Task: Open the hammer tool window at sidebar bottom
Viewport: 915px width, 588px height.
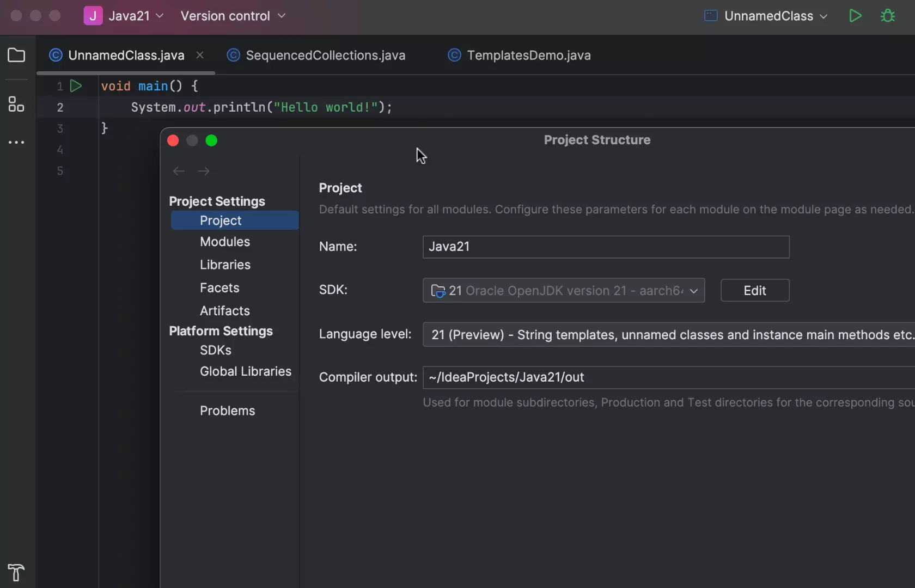Action: click(x=16, y=572)
